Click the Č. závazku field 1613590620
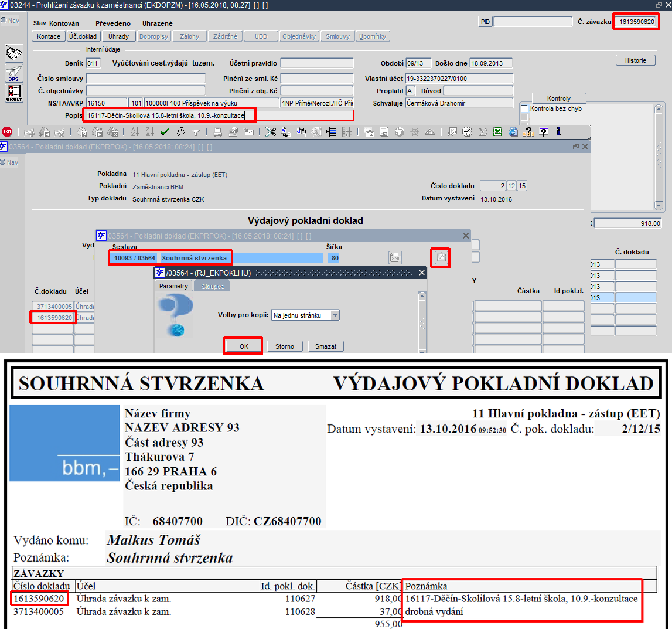Viewport: 672px width, 629px height. coord(636,22)
